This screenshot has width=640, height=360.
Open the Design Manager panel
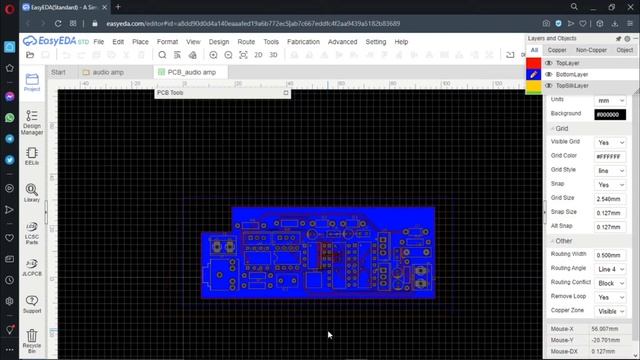pyautogui.click(x=32, y=122)
